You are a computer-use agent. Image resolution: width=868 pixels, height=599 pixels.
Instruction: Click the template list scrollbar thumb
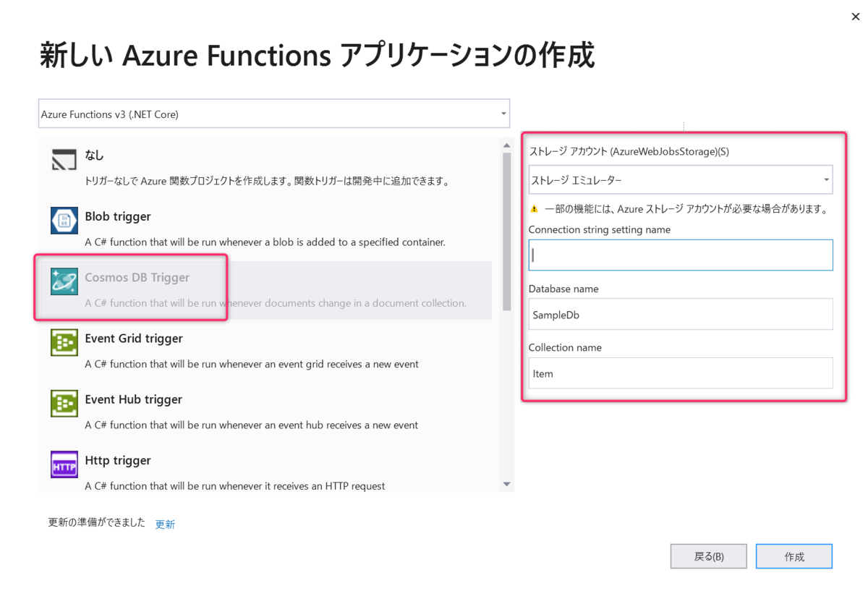point(506,231)
